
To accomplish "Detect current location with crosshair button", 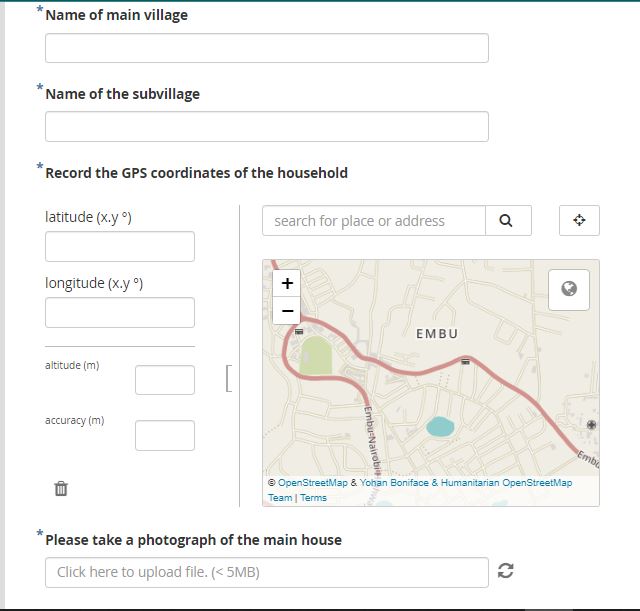I will coord(579,220).
